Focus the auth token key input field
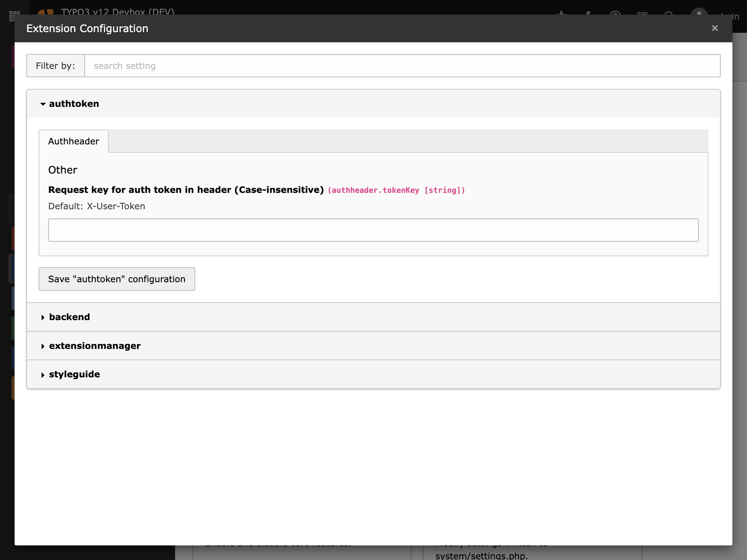This screenshot has width=747, height=560. [x=373, y=230]
